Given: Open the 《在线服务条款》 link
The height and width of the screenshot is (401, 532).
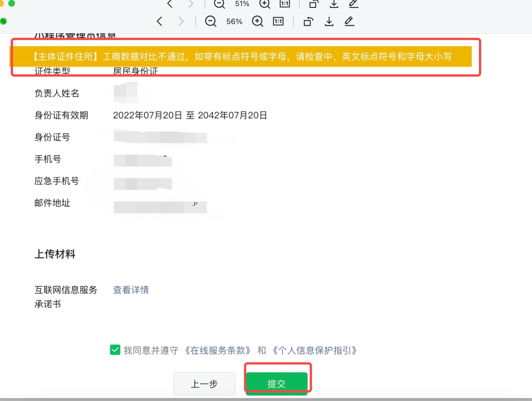Looking at the screenshot, I should tap(218, 350).
